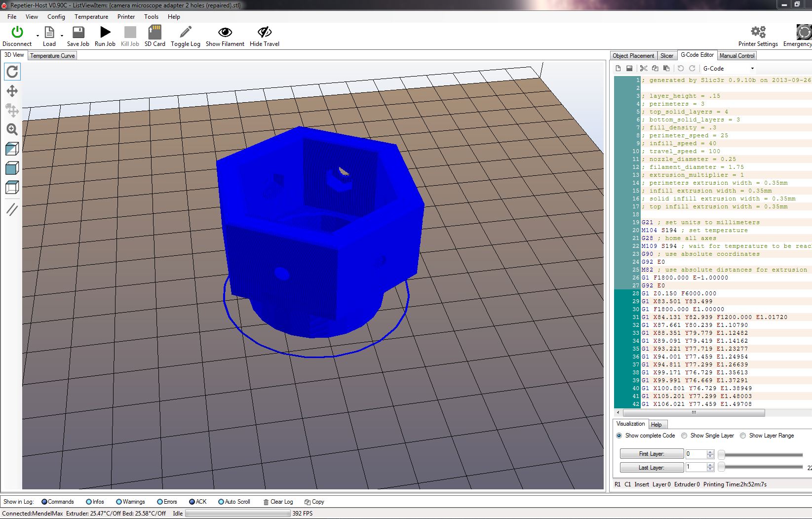Toggle Warnings log filter
The width and height of the screenshot is (812, 519).
130,502
